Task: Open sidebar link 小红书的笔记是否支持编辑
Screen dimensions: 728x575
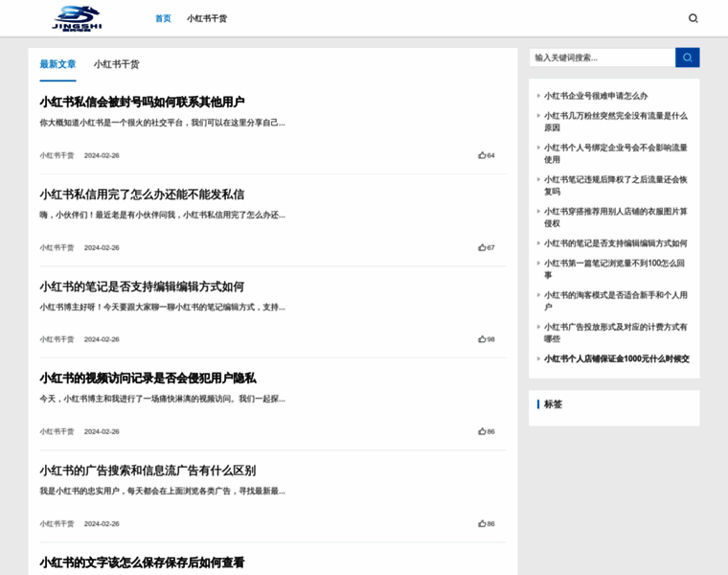Action: [x=616, y=243]
